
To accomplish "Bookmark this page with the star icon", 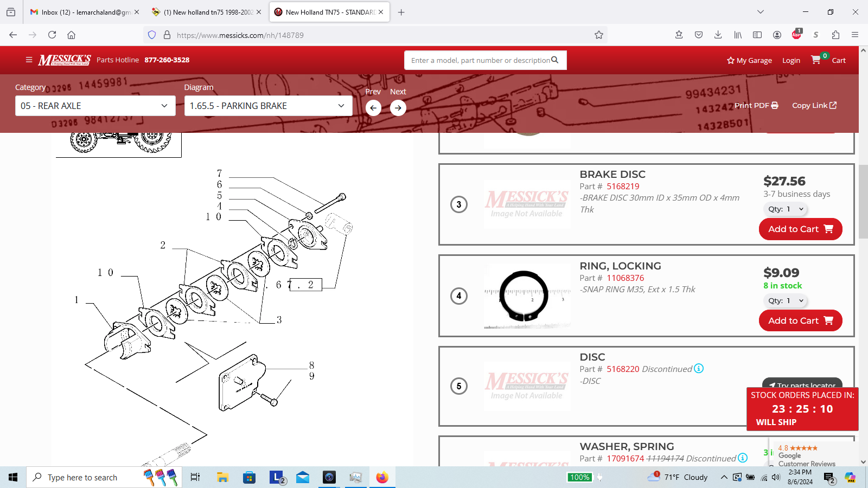I will click(599, 35).
